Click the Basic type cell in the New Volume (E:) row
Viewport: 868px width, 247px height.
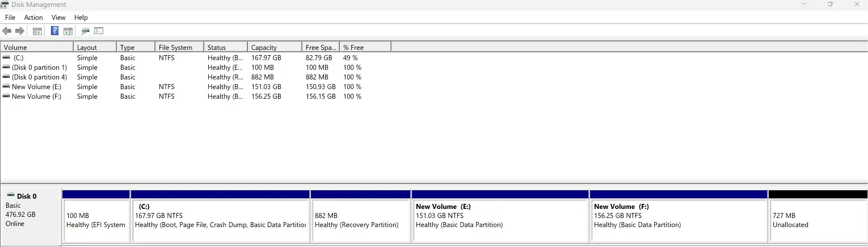(128, 87)
